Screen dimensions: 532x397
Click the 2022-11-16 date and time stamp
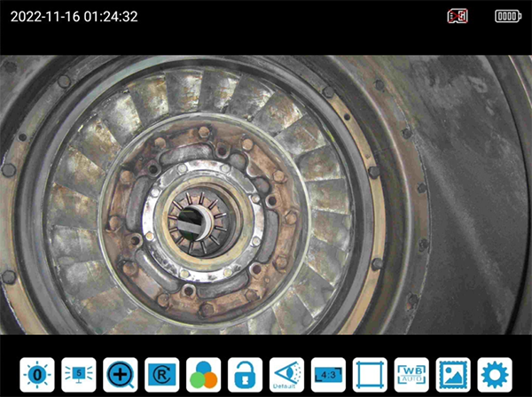[x=74, y=16]
